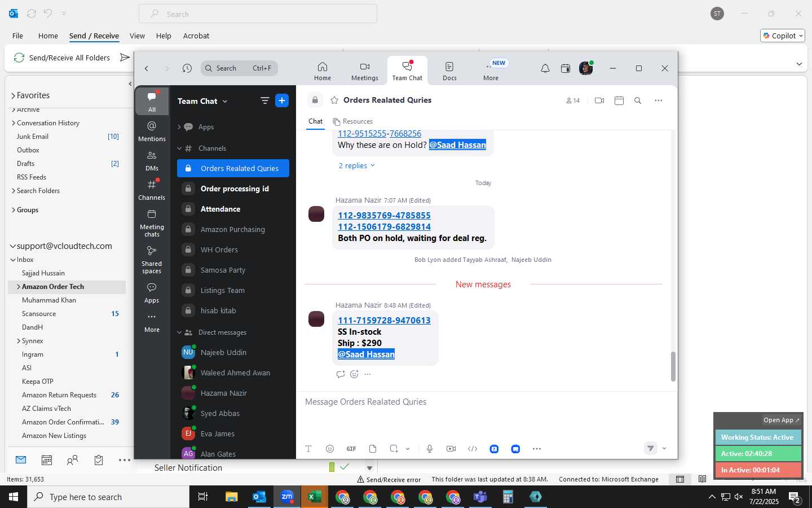This screenshot has width=812, height=508.
Task: Record audio message with microphone icon
Action: point(430,449)
